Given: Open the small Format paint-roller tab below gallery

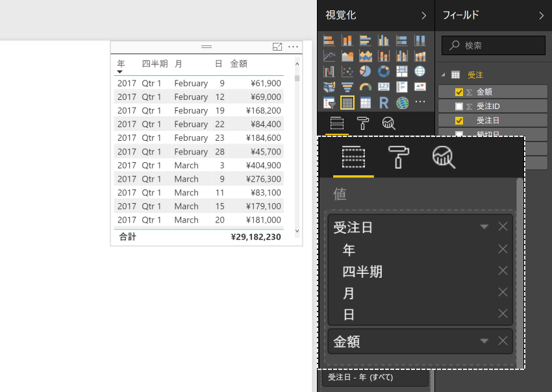Looking at the screenshot, I should [x=362, y=123].
